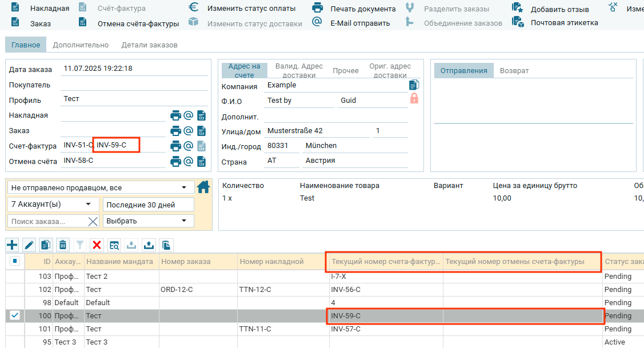Screen dimensions: 644x348
Task: Click the trash delete icon above the table
Action: tap(63, 245)
